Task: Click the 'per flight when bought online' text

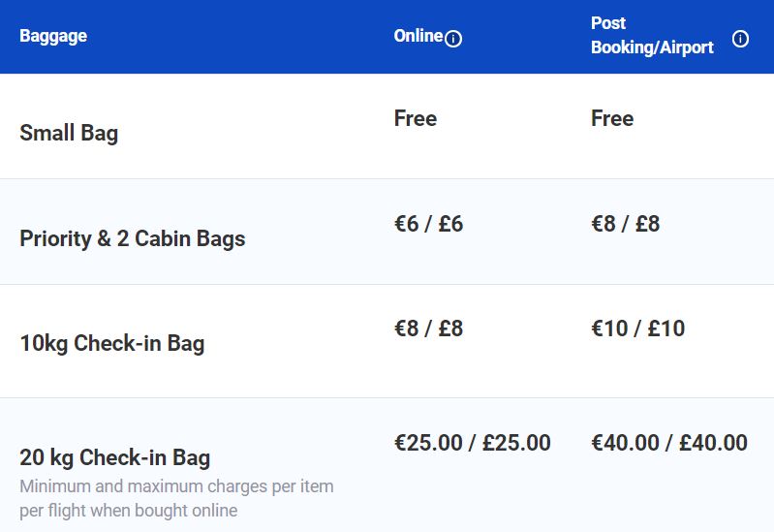Action: tap(128, 511)
